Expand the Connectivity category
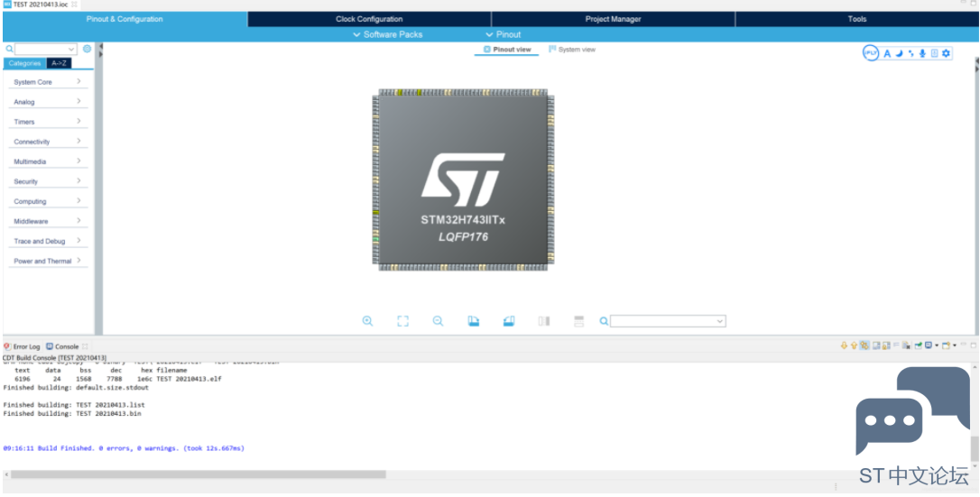The image size is (980, 497). point(48,142)
